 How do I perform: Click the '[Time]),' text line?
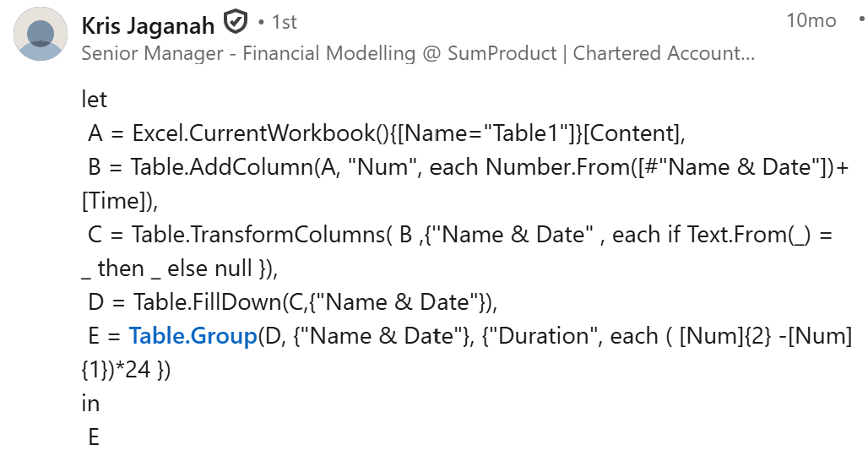120,201
